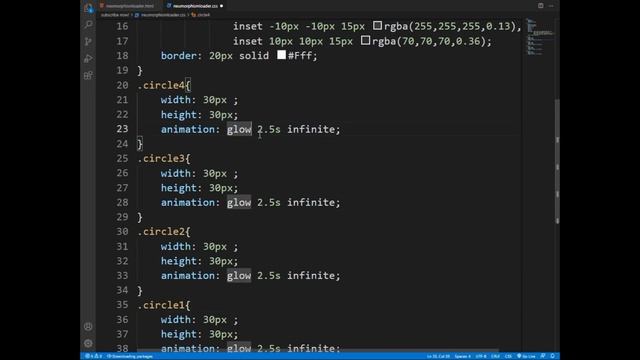Click the .circle2 selector text
The width and height of the screenshot is (640, 360).
pos(161,231)
